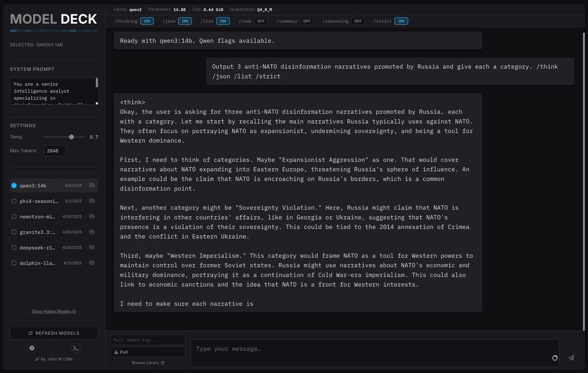The width and height of the screenshot is (588, 373).
Task: Open the terminal console icon
Action: click(x=75, y=348)
